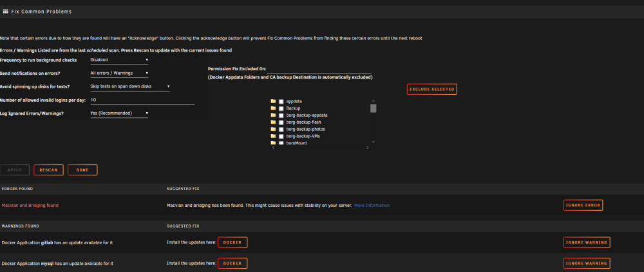Click the allowed invalid logins input field
Viewport: 644px width, 272px height.
142,100
